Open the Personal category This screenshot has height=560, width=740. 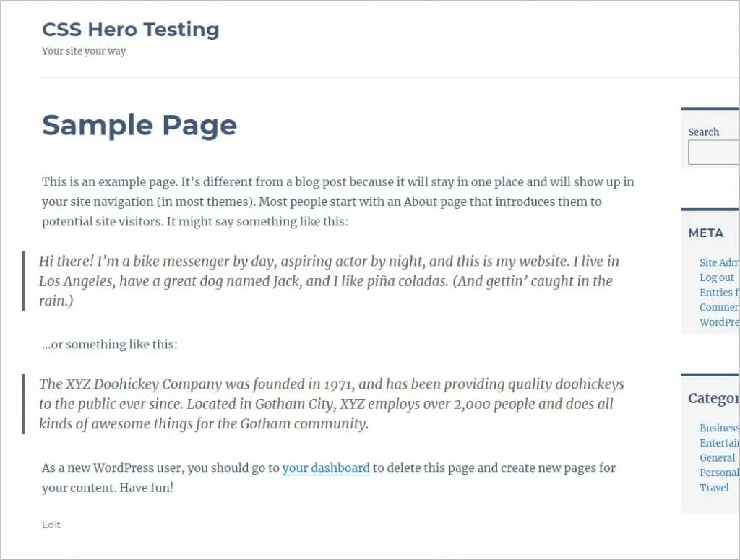click(x=719, y=473)
